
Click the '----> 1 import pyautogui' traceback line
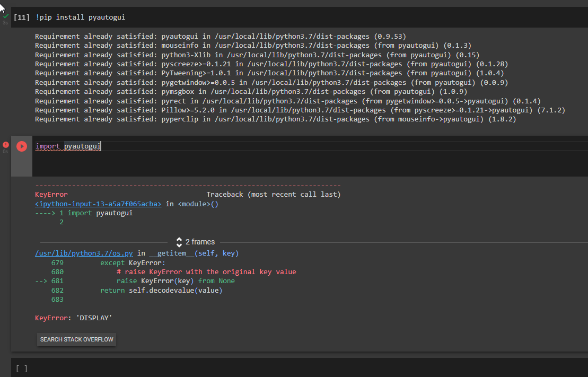click(x=84, y=213)
